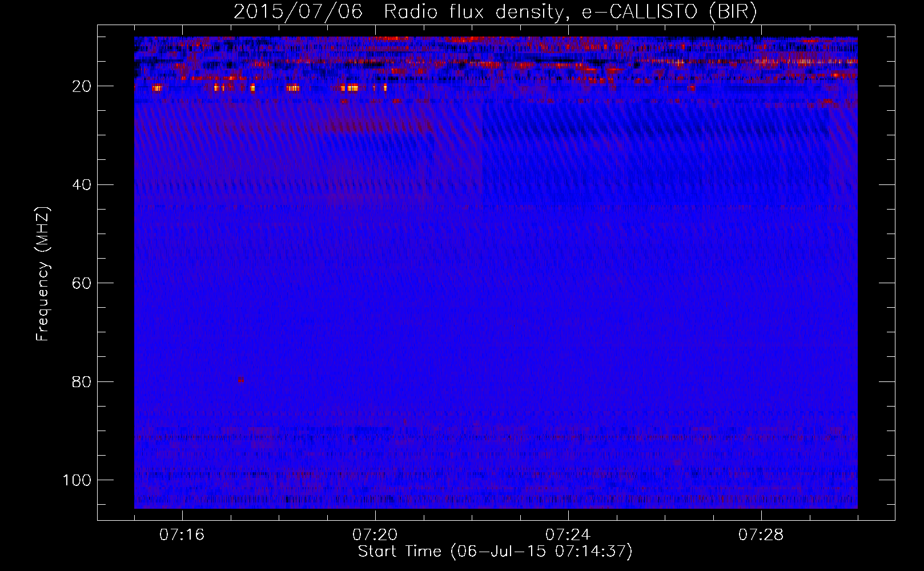The width and height of the screenshot is (924, 571).
Task: Click the plot title '2015/07/06 Radio flux density'
Action: click(x=495, y=12)
